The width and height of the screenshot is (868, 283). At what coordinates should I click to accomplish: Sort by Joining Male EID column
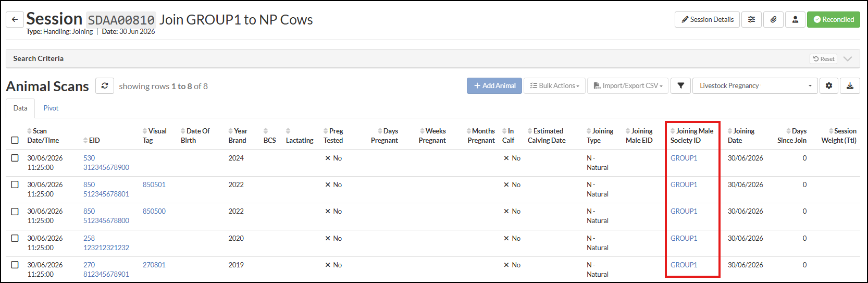point(639,136)
